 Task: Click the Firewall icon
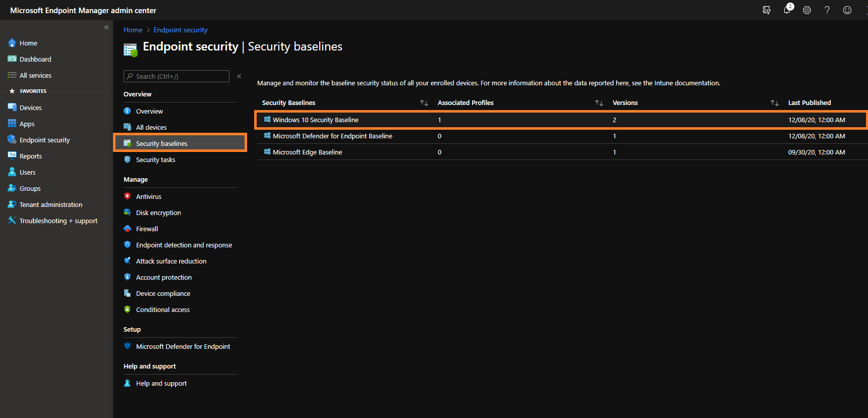pyautogui.click(x=128, y=229)
